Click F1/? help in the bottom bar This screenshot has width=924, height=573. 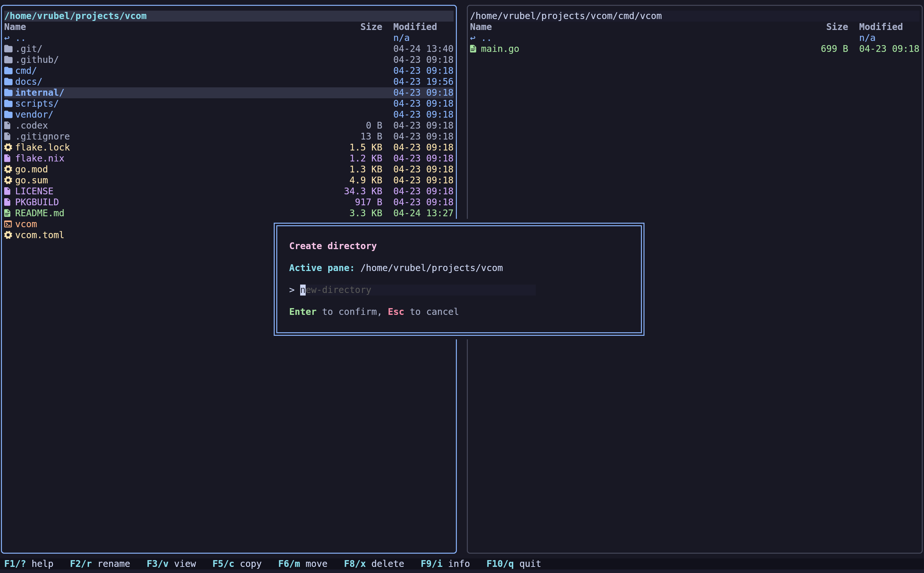(x=29, y=564)
